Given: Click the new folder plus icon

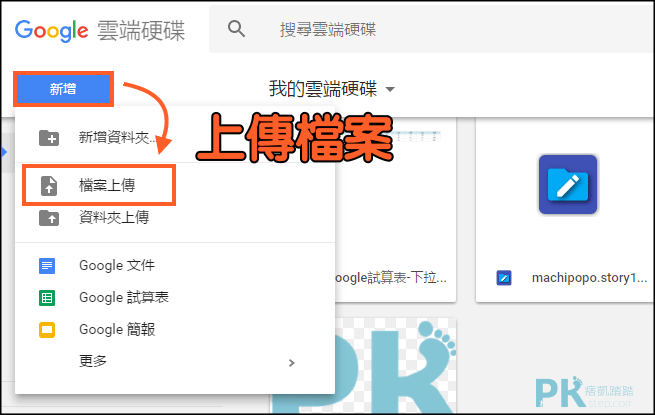Looking at the screenshot, I should (49, 138).
